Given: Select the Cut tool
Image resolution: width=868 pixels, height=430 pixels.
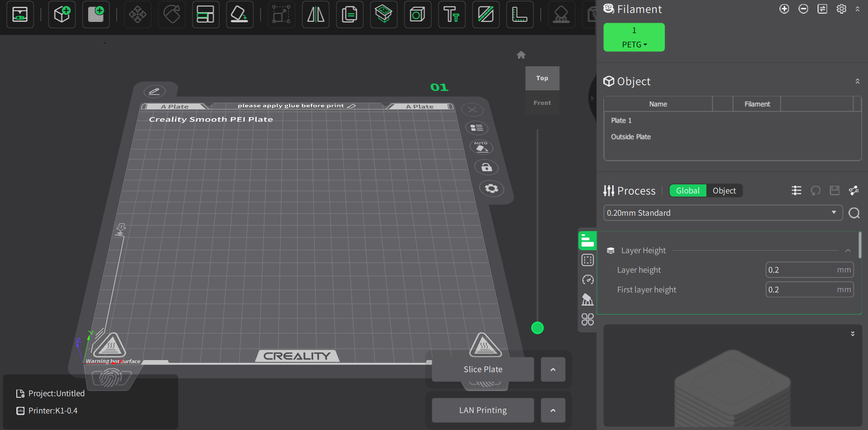Looking at the screenshot, I should click(x=486, y=15).
